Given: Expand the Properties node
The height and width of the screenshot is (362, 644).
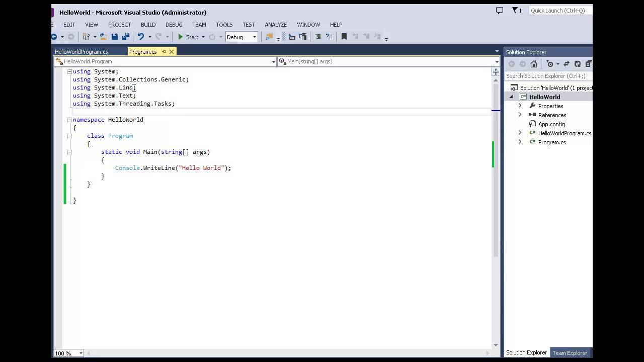Looking at the screenshot, I should pos(520,106).
